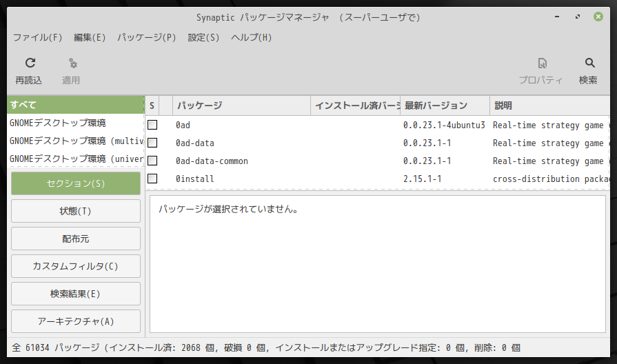Select the 0ad package name
617x364 pixels.
[x=183, y=125]
